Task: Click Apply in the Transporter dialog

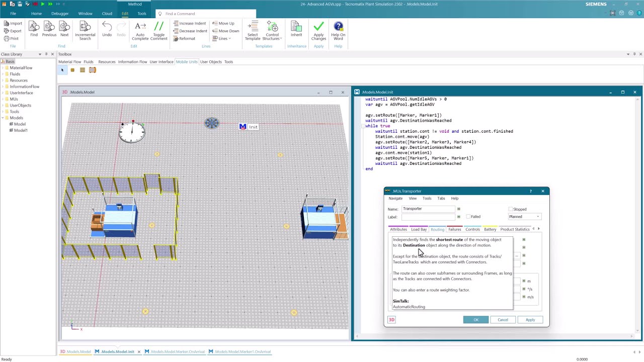Action: [530, 320]
